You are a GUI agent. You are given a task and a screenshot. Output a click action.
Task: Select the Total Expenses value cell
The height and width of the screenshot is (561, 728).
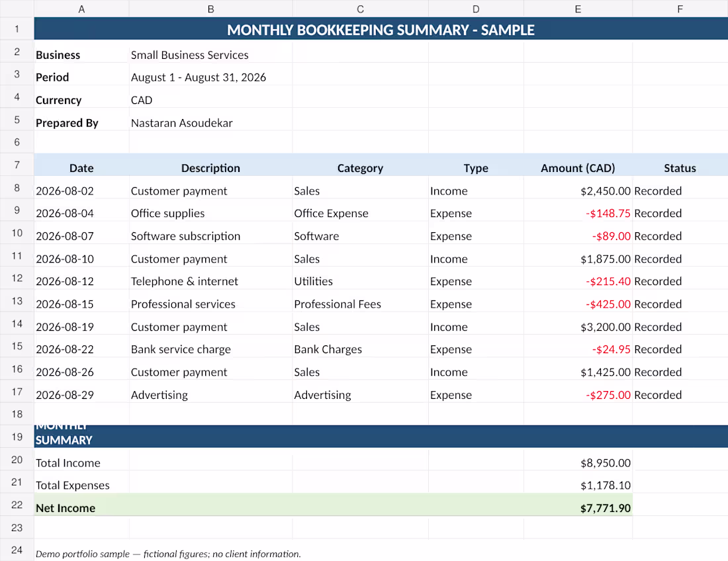[x=578, y=485]
